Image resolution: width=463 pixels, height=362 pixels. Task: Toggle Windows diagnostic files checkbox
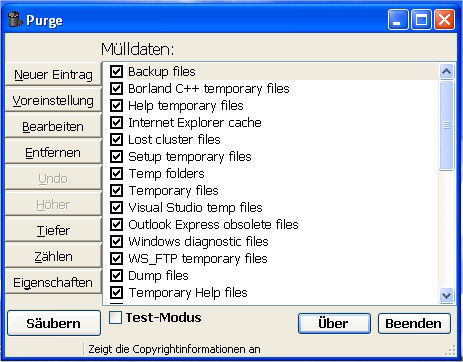[116, 241]
